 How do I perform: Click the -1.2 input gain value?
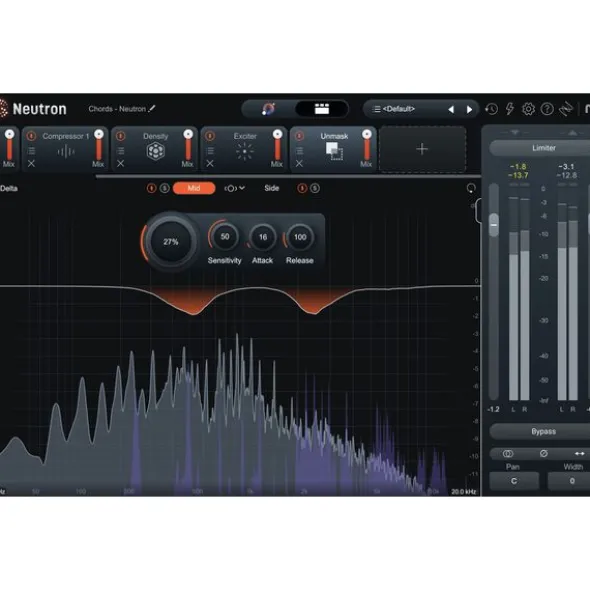(x=493, y=409)
